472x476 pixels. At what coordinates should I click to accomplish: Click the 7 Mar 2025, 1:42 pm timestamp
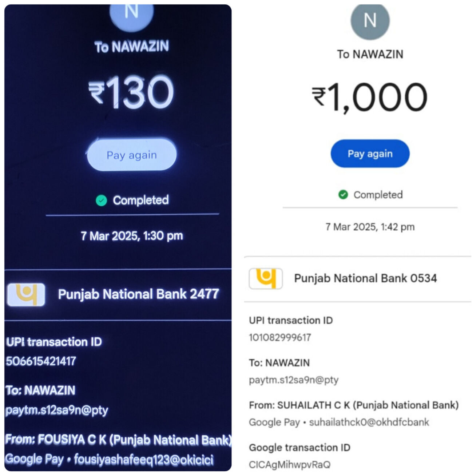(370, 227)
